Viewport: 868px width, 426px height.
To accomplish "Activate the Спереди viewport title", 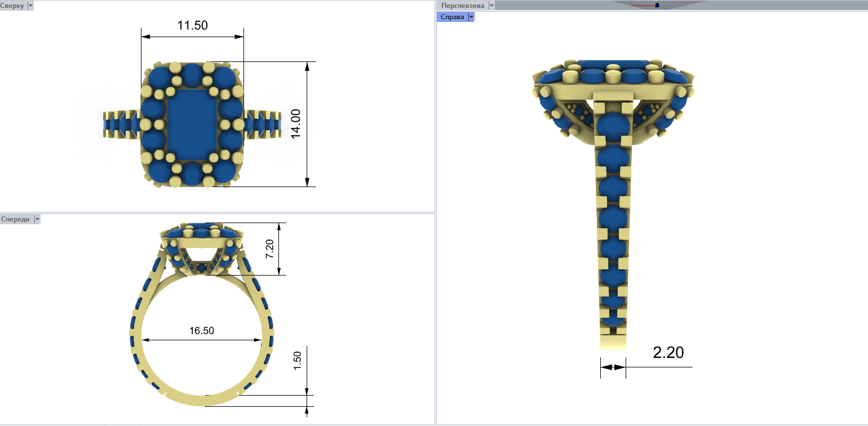I will click(x=16, y=219).
